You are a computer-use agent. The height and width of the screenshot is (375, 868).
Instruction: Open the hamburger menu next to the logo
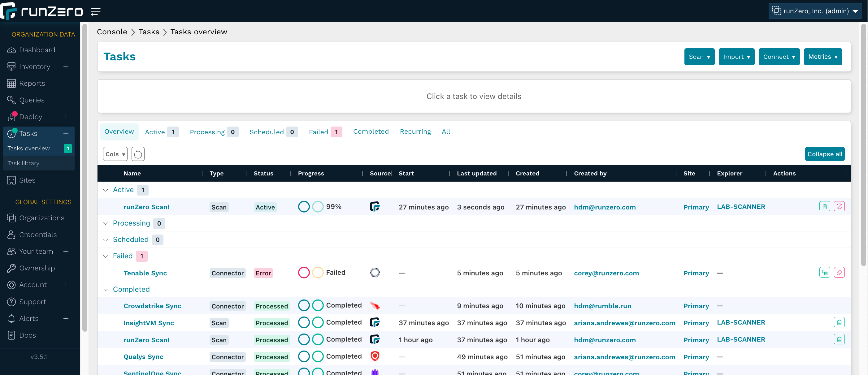click(x=96, y=11)
